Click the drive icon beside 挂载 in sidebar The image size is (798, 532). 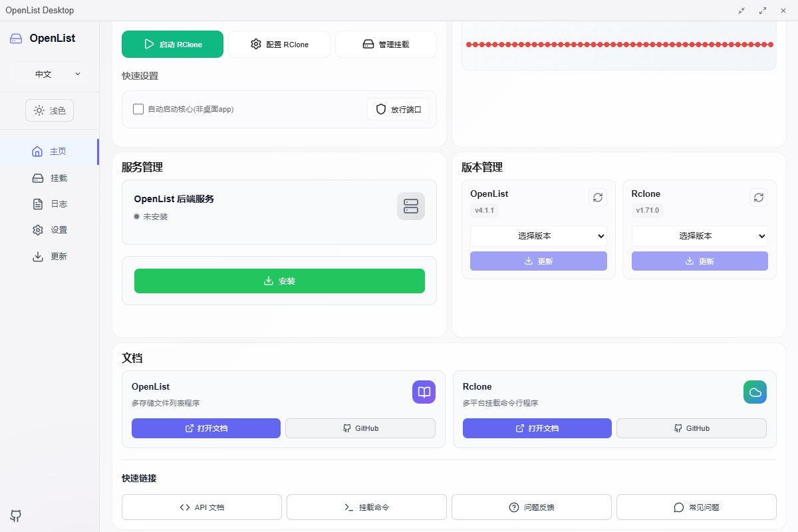pos(38,178)
